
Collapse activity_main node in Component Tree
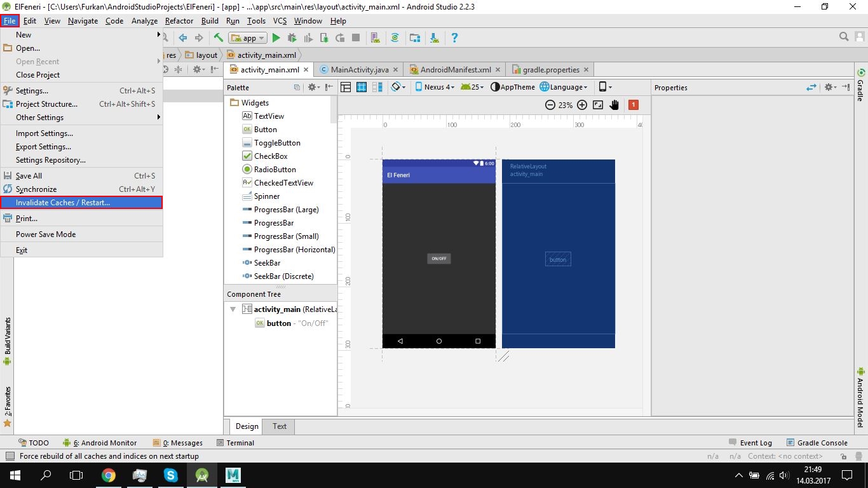click(x=233, y=309)
